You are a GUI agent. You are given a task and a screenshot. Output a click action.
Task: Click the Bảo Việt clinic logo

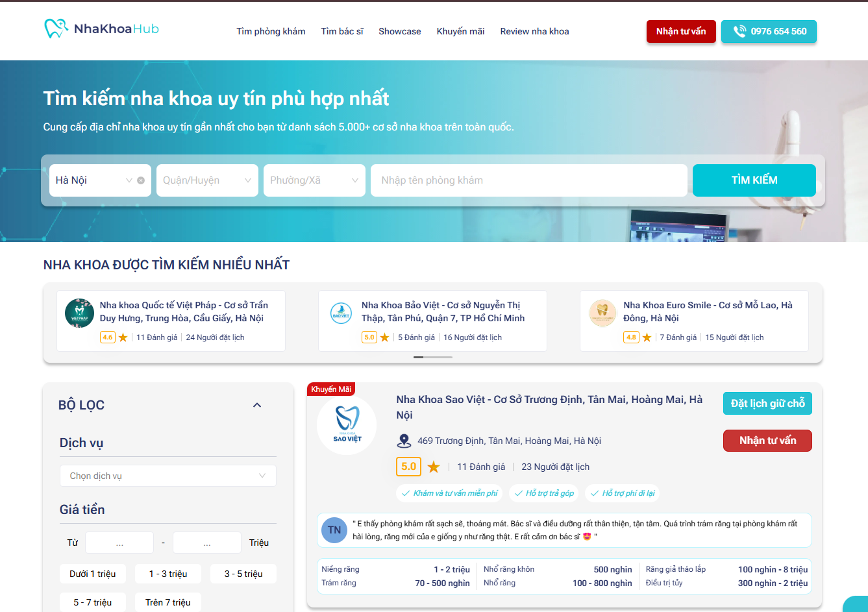click(x=341, y=313)
